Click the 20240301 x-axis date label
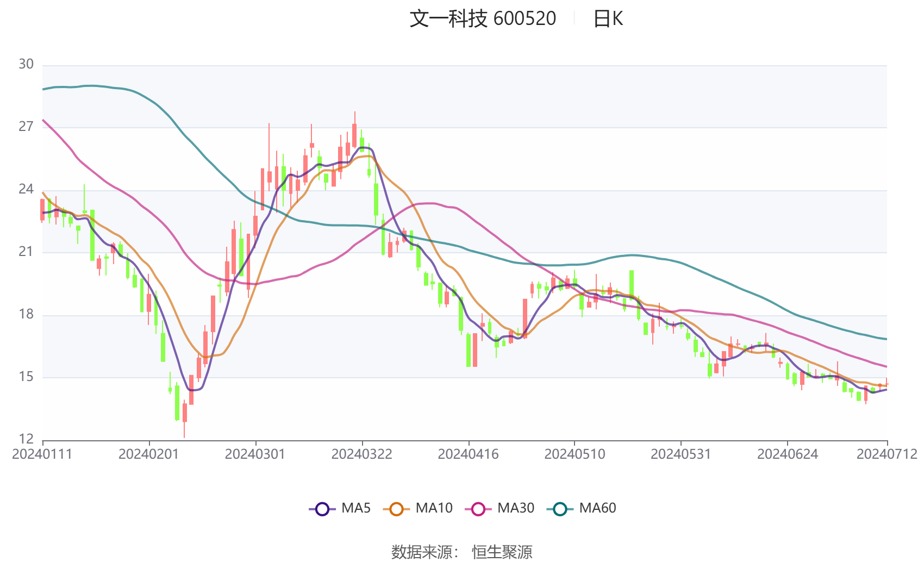This screenshot has width=924, height=562. [255, 454]
